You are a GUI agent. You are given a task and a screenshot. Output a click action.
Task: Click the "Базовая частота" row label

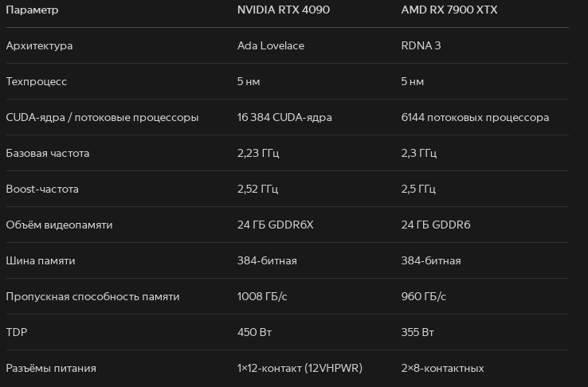click(48, 153)
